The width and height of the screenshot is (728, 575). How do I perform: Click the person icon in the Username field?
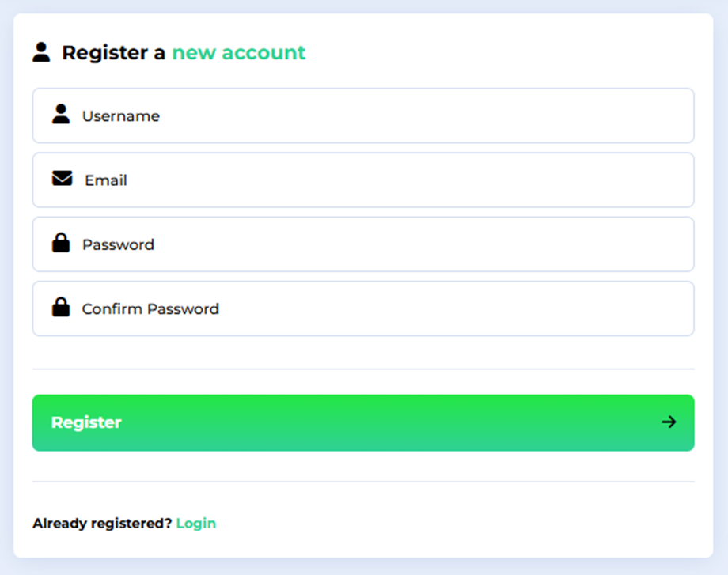pos(61,115)
